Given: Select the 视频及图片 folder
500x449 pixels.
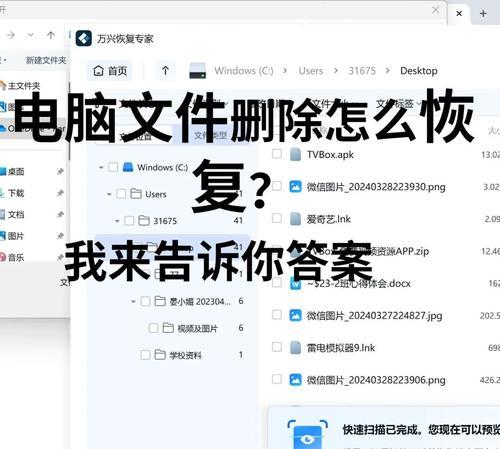Looking at the screenshot, I should [x=197, y=329].
